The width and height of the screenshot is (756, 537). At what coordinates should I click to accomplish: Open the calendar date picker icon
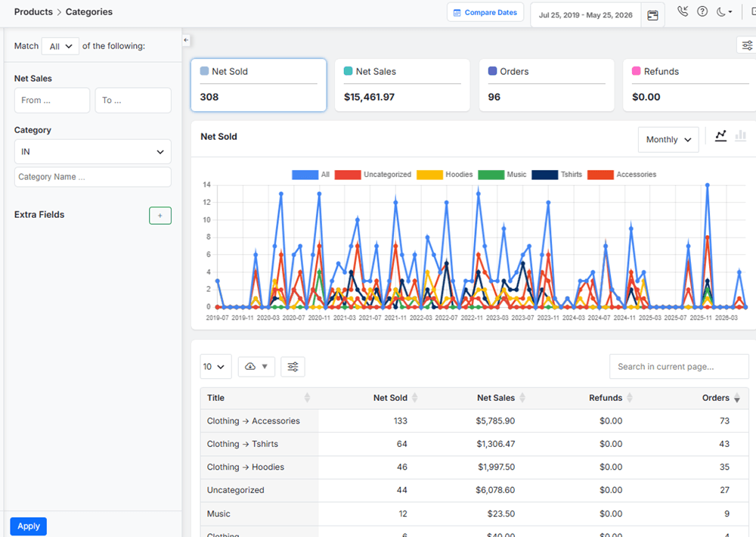[x=652, y=15]
